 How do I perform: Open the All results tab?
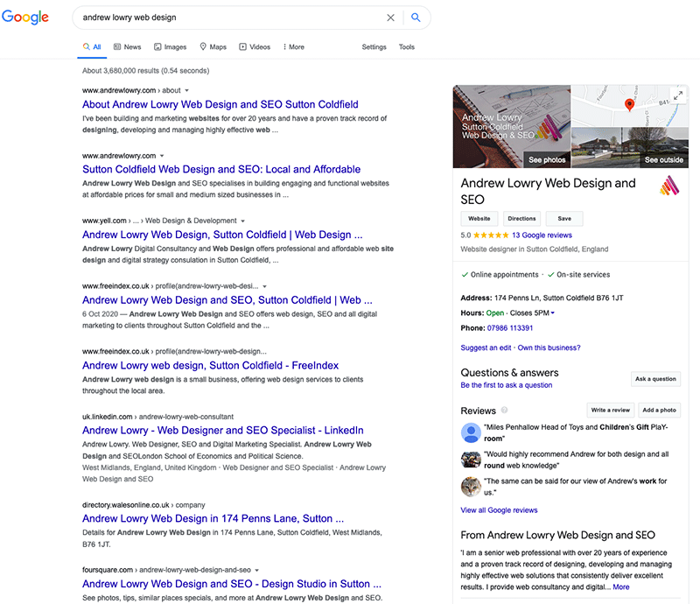coord(92,47)
